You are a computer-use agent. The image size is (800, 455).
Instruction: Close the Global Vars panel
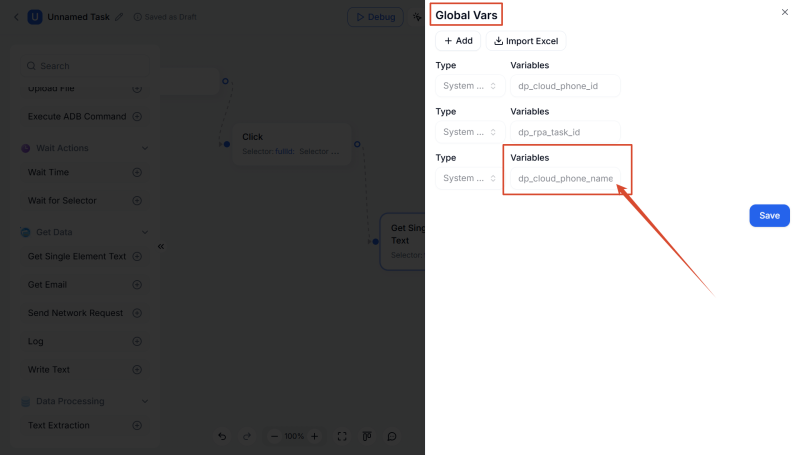[x=783, y=12]
